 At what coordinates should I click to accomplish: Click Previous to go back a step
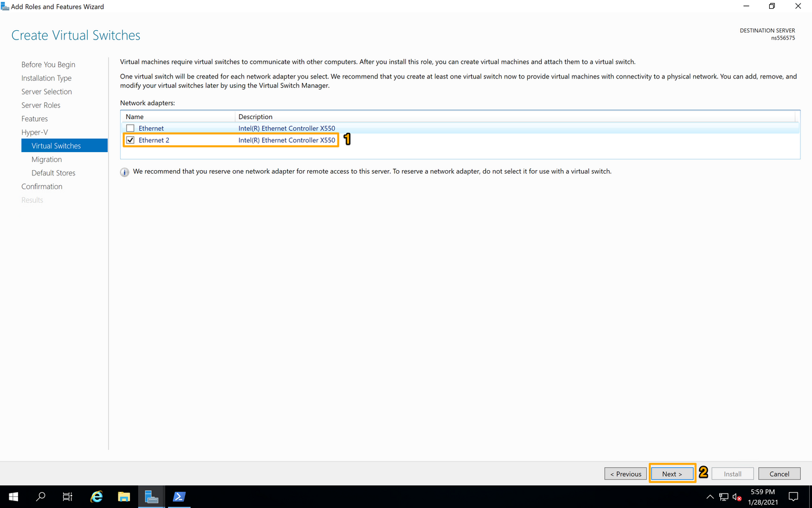click(x=625, y=473)
